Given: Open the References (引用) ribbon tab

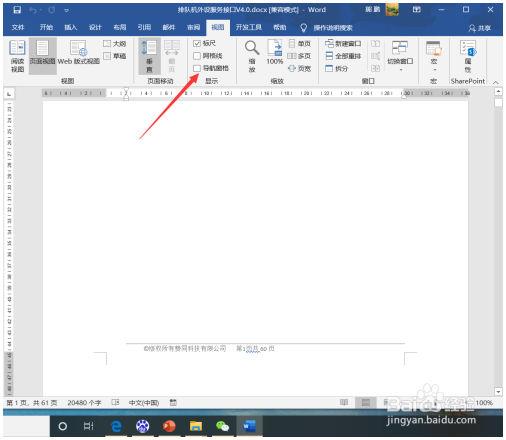Looking at the screenshot, I should coord(144,27).
